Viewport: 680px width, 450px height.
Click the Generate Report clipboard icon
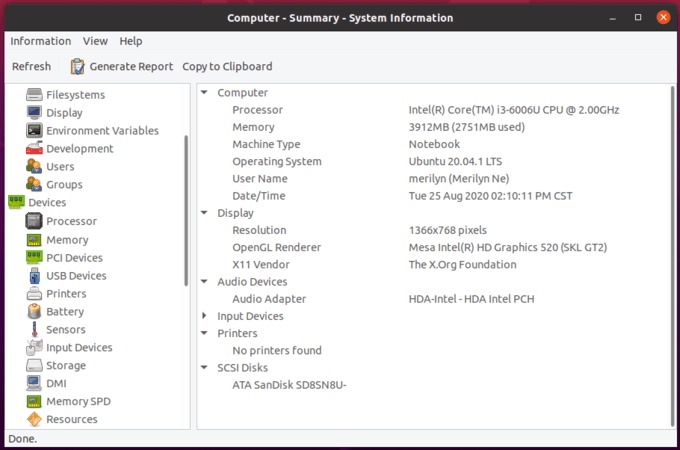pyautogui.click(x=78, y=66)
